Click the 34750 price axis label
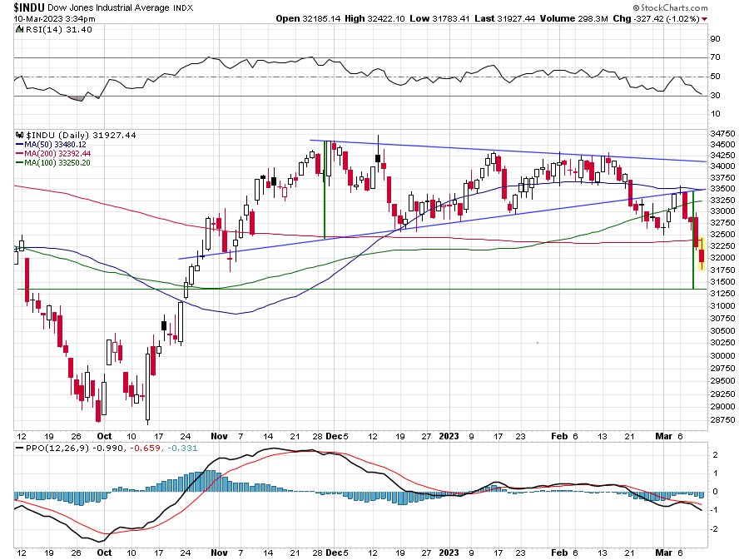The height and width of the screenshot is (560, 749). point(722,133)
